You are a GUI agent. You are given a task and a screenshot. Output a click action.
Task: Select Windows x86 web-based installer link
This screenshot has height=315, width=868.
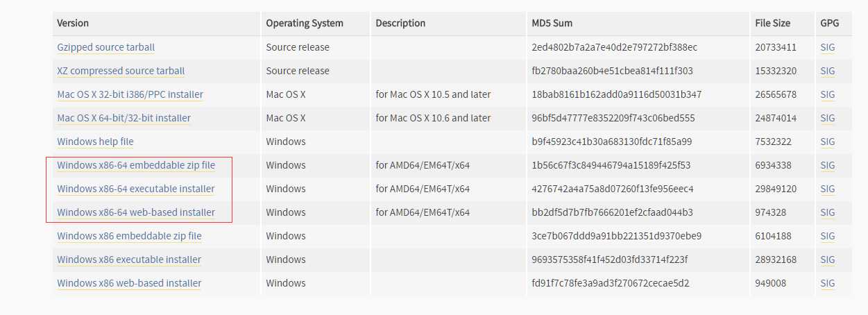pos(129,283)
